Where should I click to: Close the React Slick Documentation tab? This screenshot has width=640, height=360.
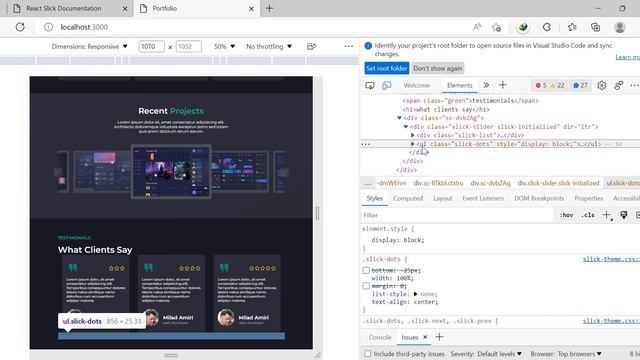(x=125, y=9)
